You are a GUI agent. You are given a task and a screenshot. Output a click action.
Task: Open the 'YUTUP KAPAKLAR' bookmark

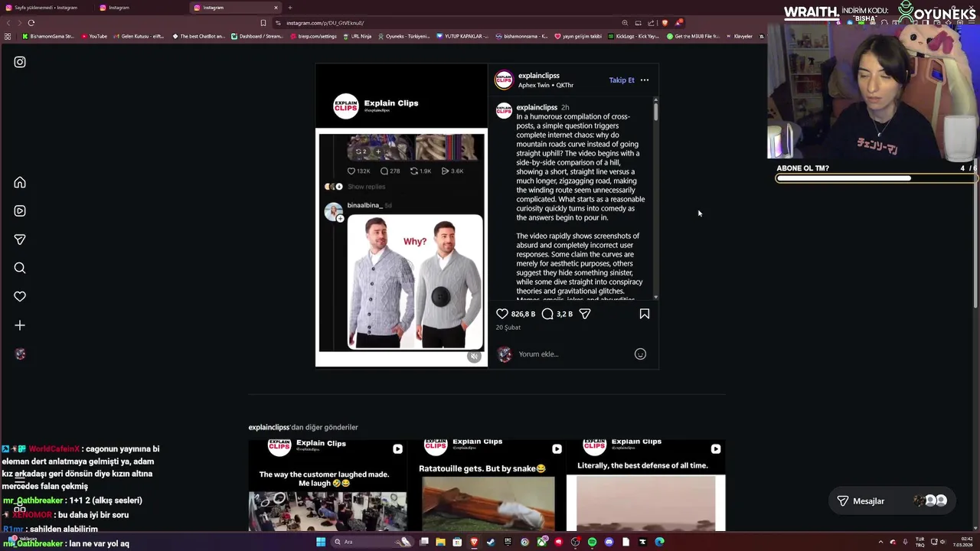pos(462,36)
